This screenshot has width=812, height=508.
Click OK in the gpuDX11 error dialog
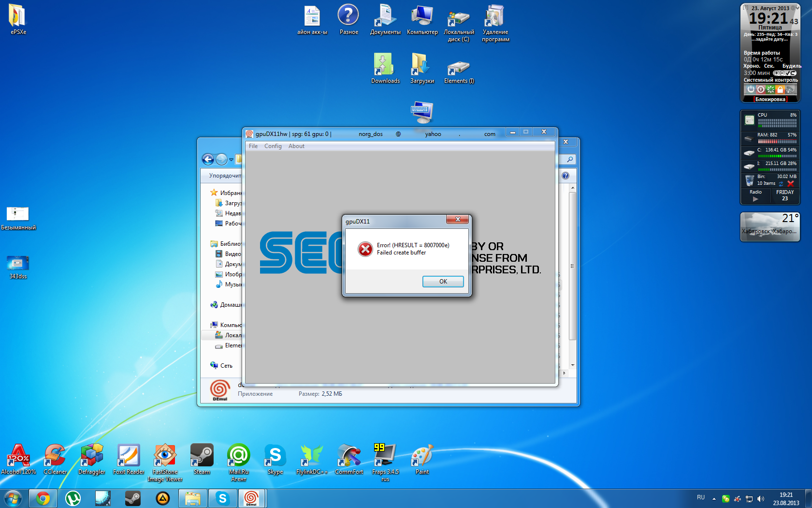coord(443,282)
